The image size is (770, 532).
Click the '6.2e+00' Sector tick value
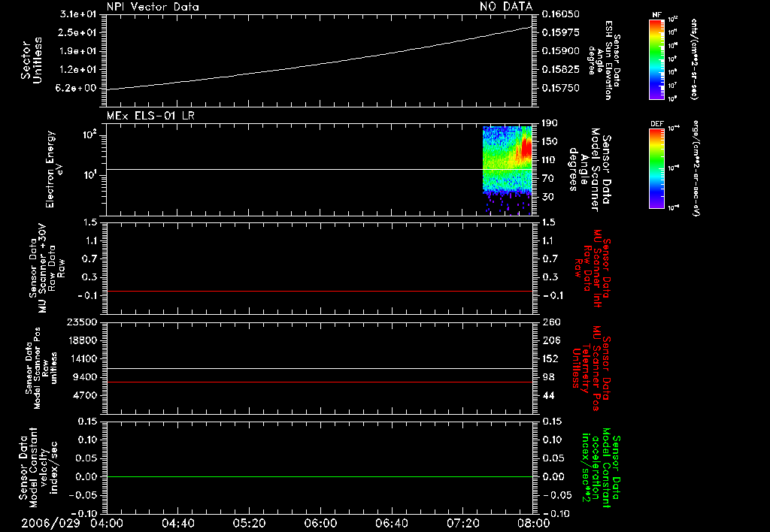pyautogui.click(x=77, y=89)
